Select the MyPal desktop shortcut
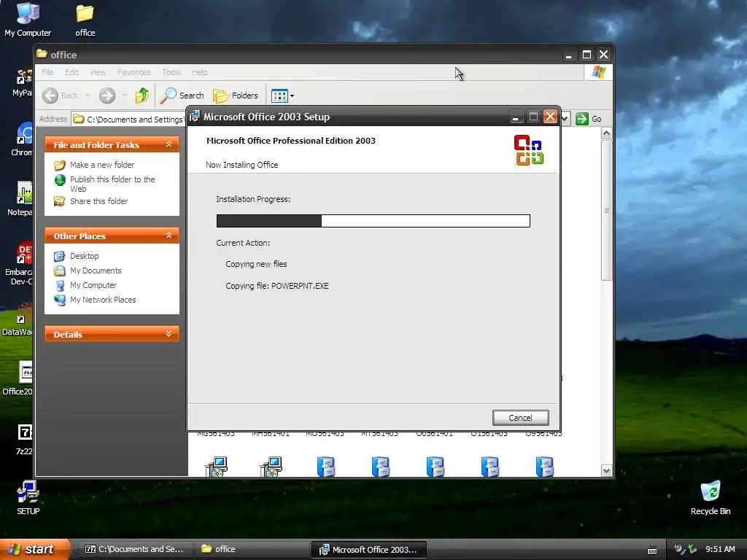The image size is (747, 560). coord(23,83)
